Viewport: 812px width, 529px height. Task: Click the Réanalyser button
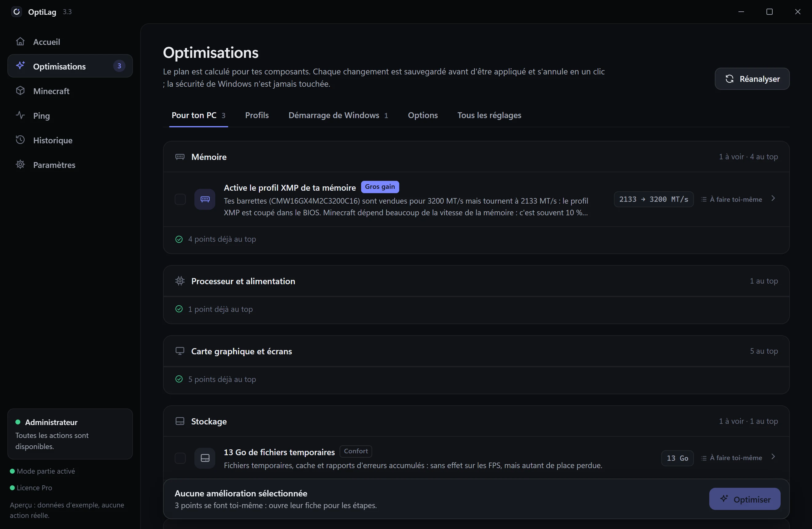point(752,79)
